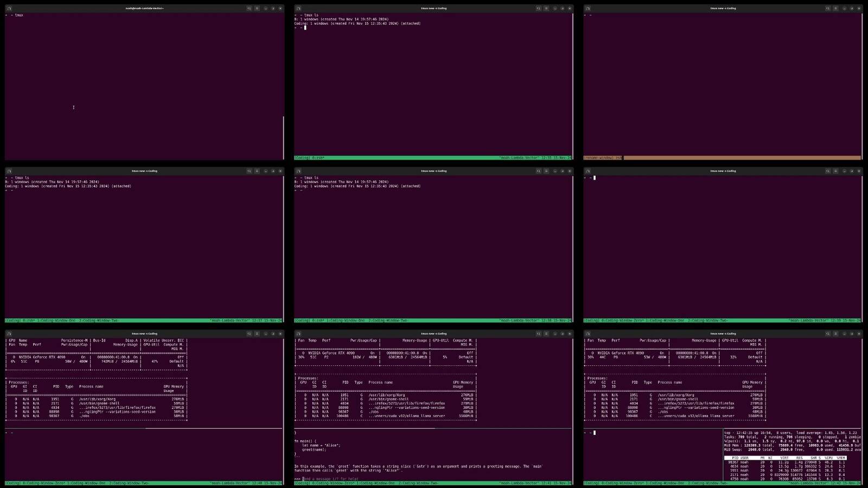Click new tab icon in the 12:35 status terminal
The height and width of the screenshot is (488, 868).
298,8
